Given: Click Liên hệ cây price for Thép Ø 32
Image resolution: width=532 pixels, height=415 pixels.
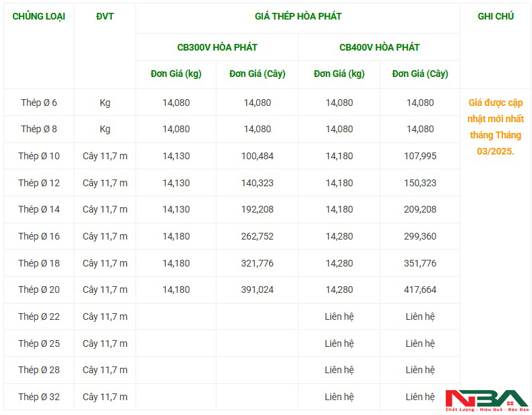Looking at the screenshot, I should pyautogui.click(x=420, y=397).
